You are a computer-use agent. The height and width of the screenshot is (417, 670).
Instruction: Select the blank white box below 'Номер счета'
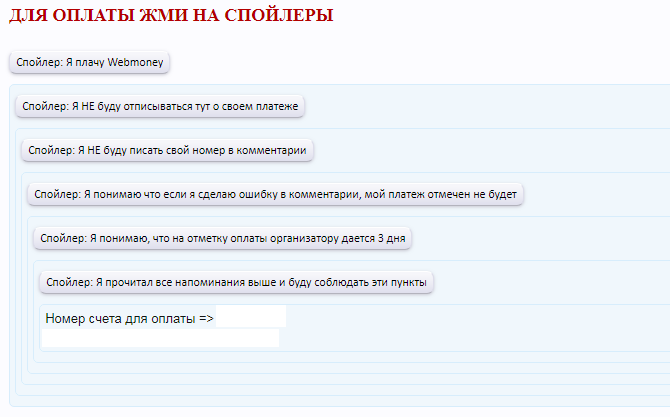(160, 338)
